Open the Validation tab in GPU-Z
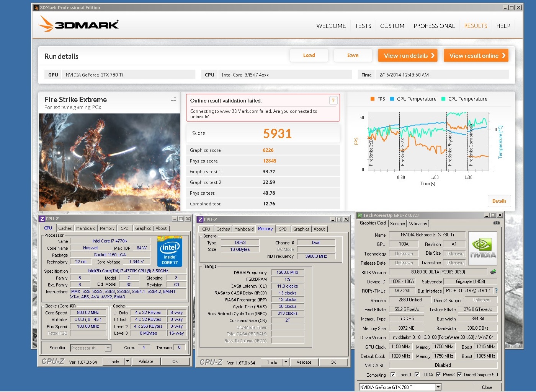This screenshot has height=392, width=536. click(x=418, y=224)
